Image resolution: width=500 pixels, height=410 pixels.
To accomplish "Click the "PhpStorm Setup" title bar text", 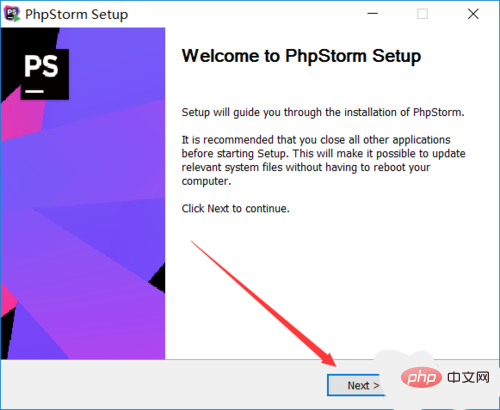I will pos(76,15).
